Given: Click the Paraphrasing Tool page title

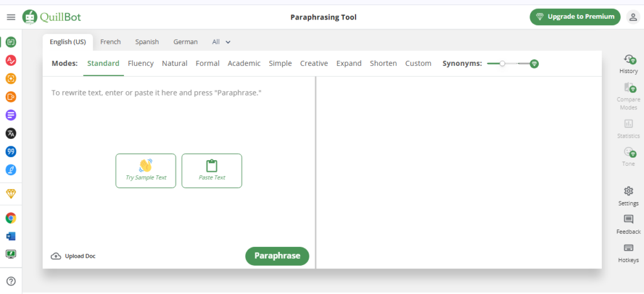Looking at the screenshot, I should click(x=324, y=17).
